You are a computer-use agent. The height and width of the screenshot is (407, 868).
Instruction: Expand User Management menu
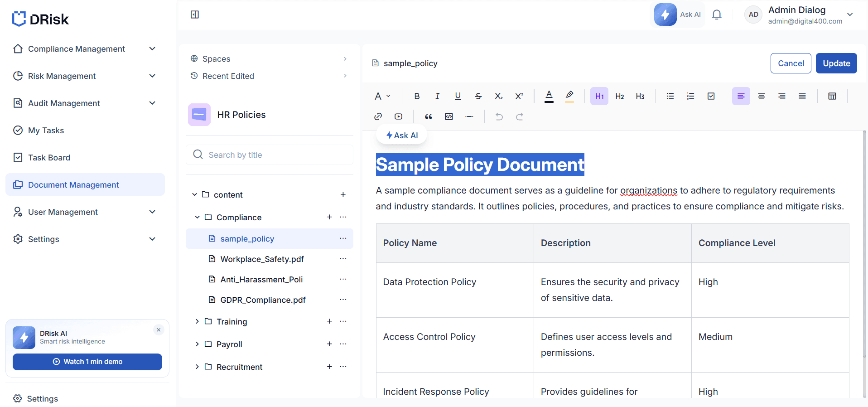point(85,212)
